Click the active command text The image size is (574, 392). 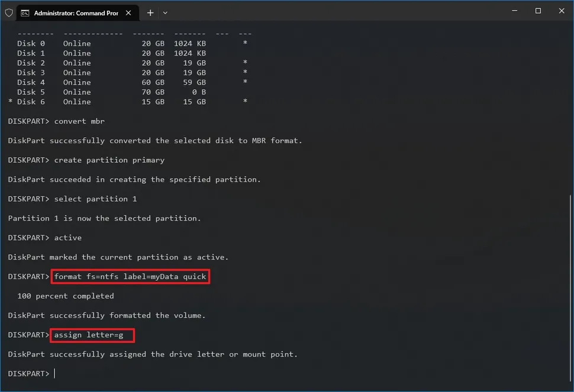67,238
